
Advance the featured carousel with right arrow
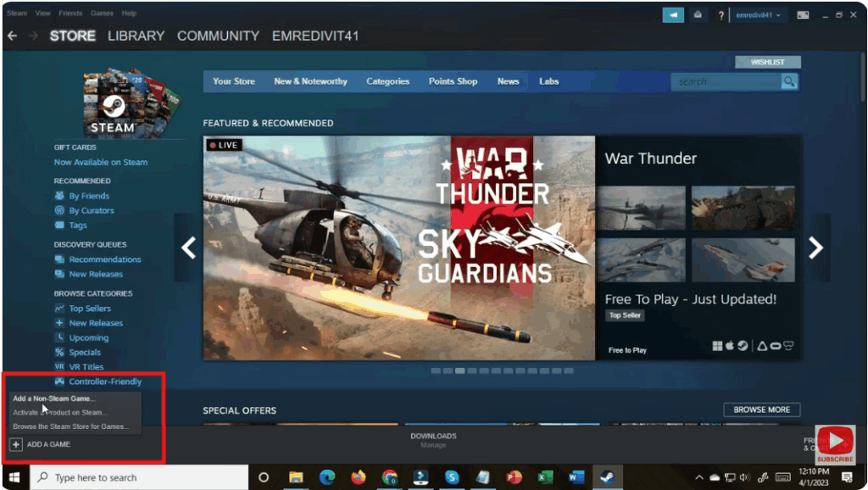(x=815, y=248)
